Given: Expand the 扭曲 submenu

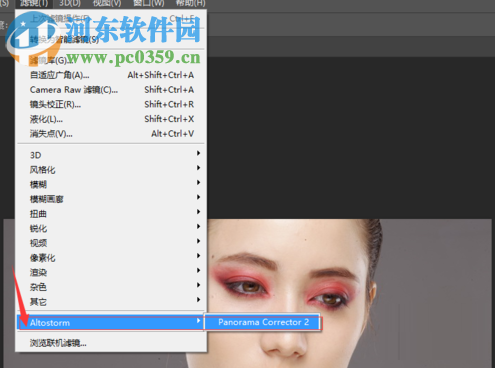Looking at the screenshot, I should tap(111, 214).
